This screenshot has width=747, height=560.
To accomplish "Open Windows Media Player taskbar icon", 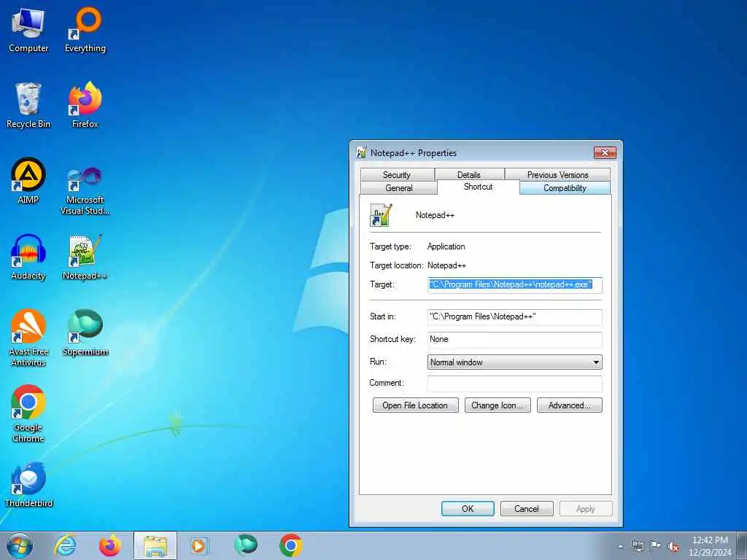I will [x=199, y=545].
